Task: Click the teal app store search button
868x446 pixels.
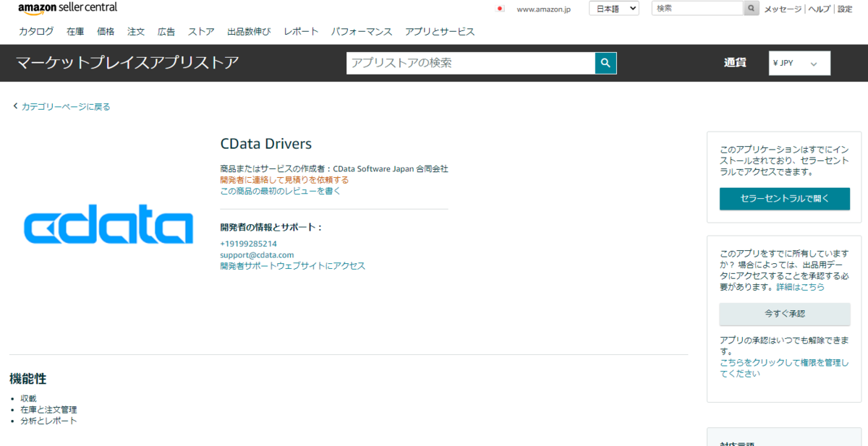Action: [x=605, y=63]
